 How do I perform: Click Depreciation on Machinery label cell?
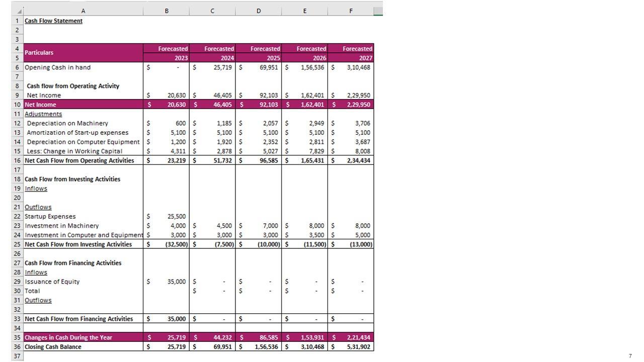tap(67, 123)
